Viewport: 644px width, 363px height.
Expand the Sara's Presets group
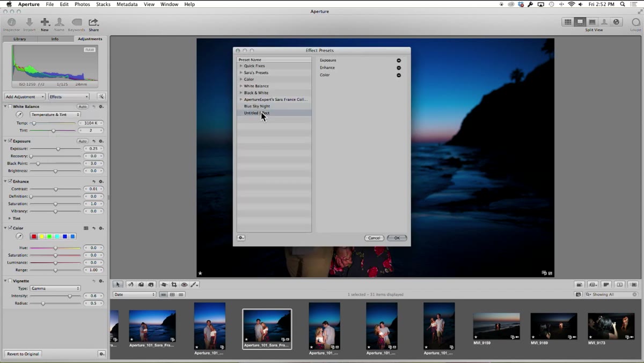coord(241,72)
